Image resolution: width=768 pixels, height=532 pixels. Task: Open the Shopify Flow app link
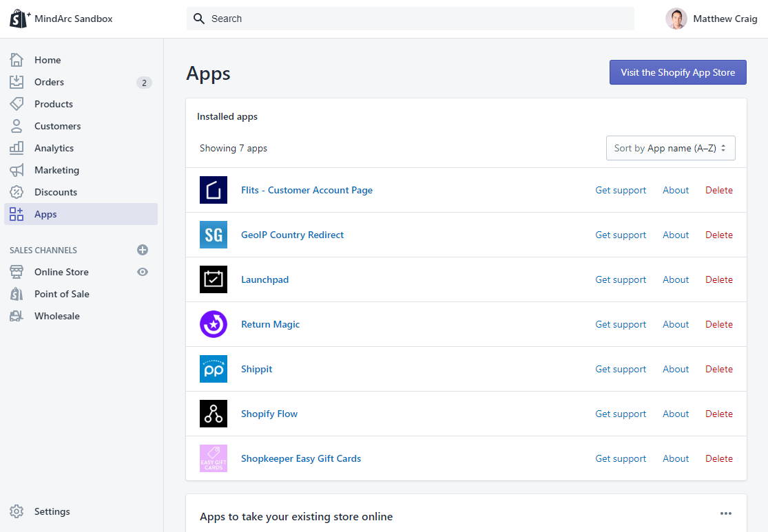click(269, 414)
